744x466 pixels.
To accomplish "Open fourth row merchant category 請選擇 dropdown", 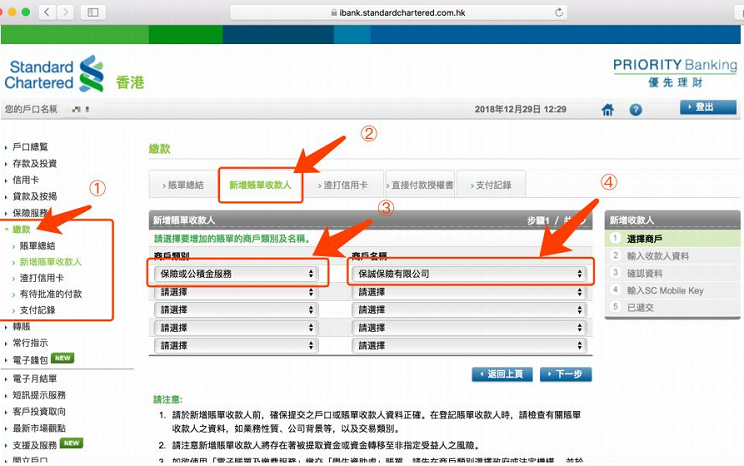I will pos(236,328).
